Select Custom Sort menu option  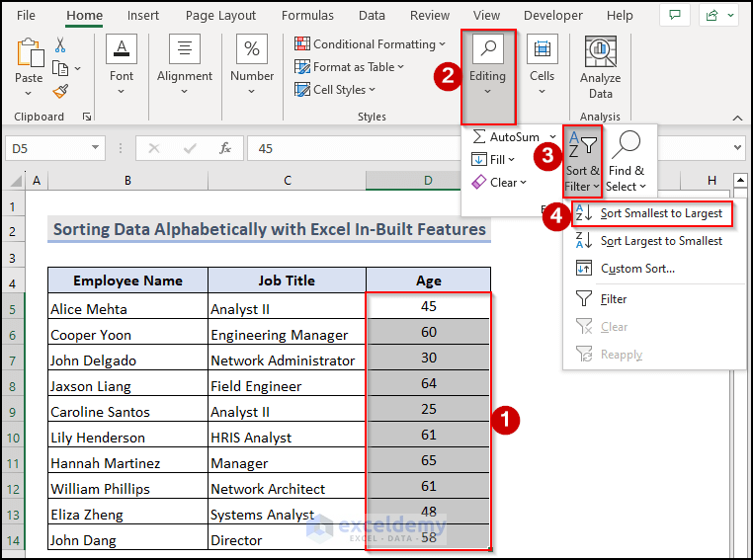coord(637,269)
